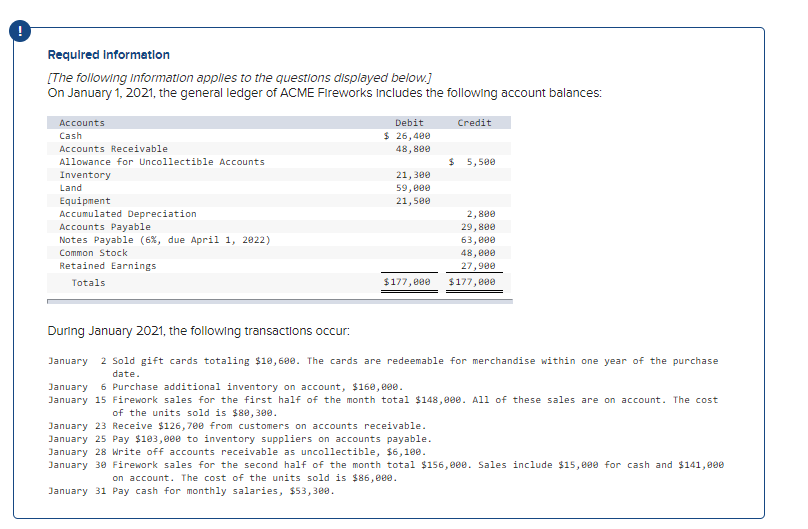Click the allowance credit value $5,500
The image size is (808, 529).
[472, 162]
